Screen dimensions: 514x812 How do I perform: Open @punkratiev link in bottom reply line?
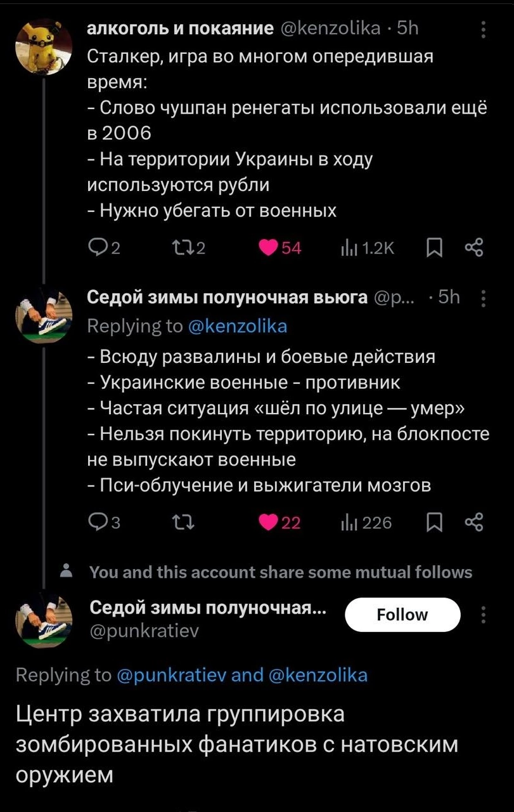click(x=171, y=674)
